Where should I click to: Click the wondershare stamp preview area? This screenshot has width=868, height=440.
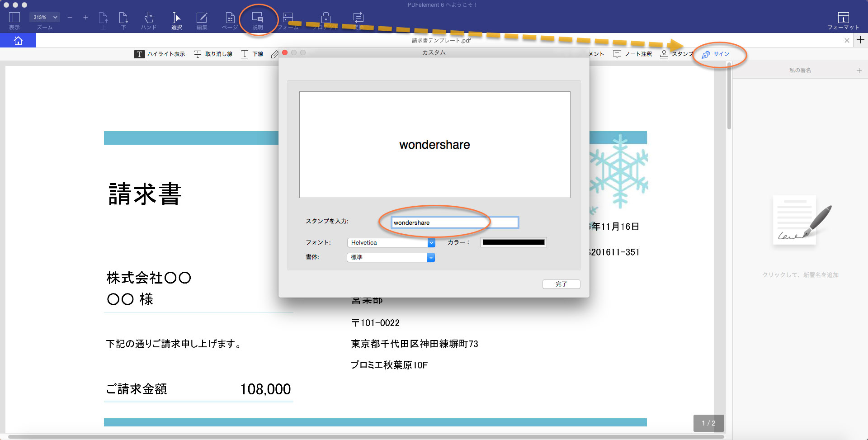point(434,145)
